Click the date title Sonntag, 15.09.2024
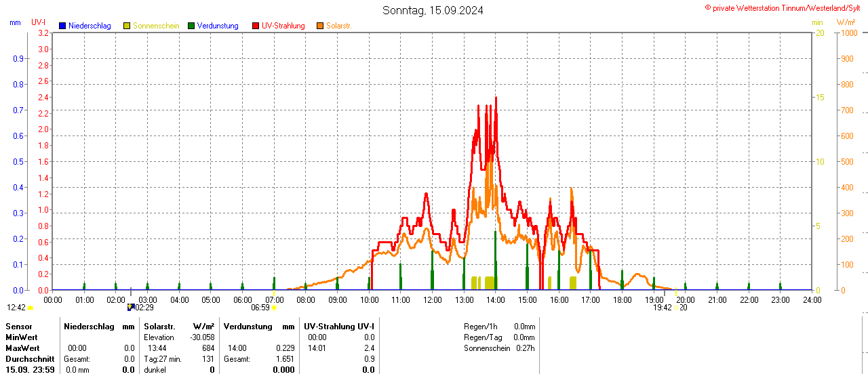The image size is (868, 374). pos(433,10)
